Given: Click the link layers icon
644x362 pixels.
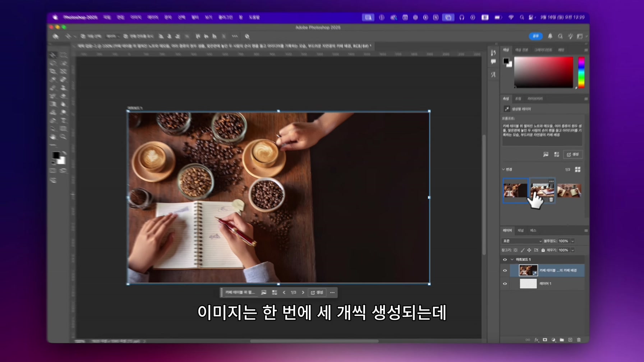Looking at the screenshot, I should click(x=528, y=340).
